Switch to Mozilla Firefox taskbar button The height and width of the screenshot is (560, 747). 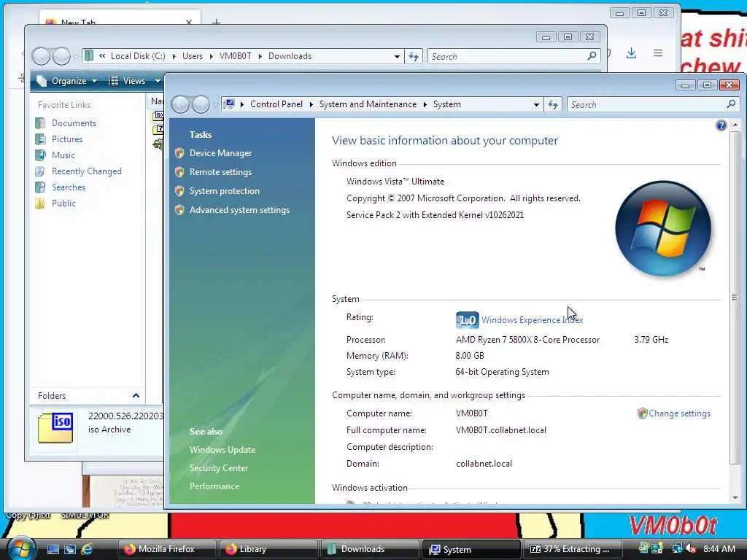tap(167, 549)
